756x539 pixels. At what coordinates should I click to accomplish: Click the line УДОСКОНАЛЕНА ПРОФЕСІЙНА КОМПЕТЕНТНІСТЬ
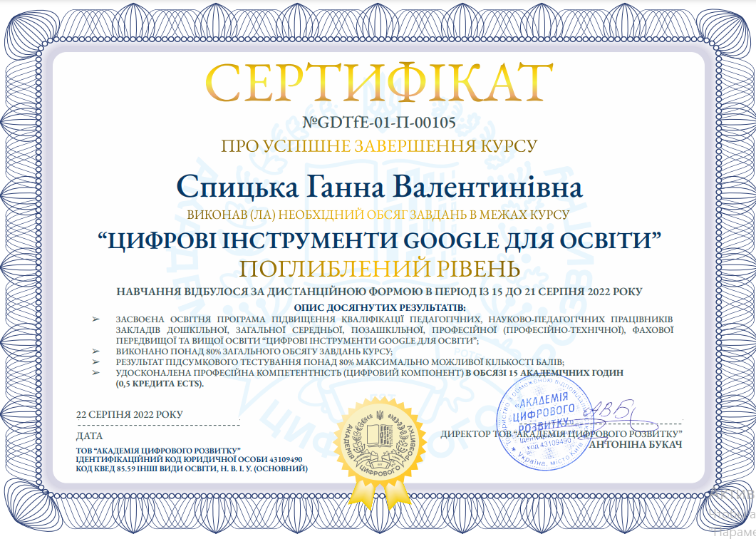coord(369,373)
